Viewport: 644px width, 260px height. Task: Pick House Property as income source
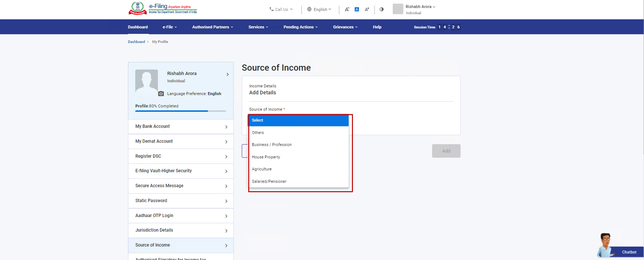pos(266,157)
